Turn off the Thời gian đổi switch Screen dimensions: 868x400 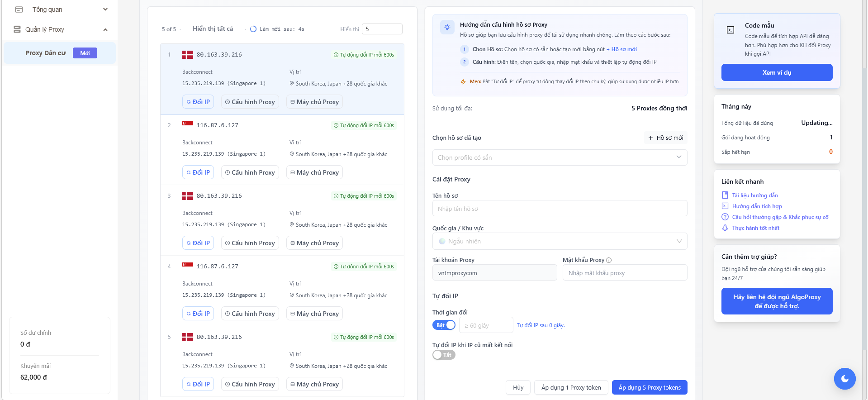444,325
